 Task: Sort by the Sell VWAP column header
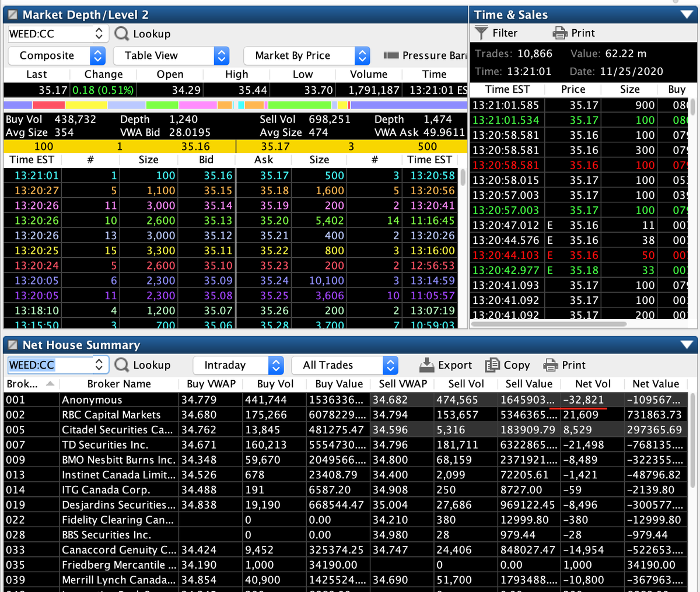tap(402, 384)
